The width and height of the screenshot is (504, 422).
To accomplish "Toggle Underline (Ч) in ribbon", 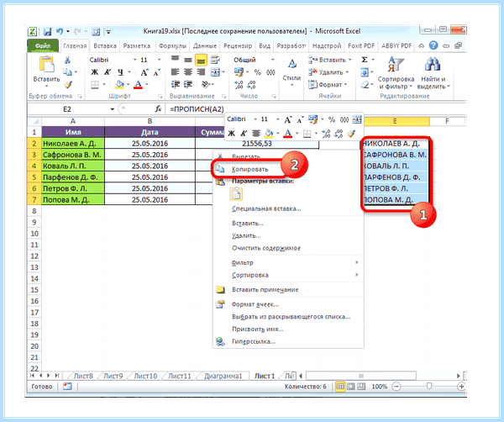I will point(120,72).
